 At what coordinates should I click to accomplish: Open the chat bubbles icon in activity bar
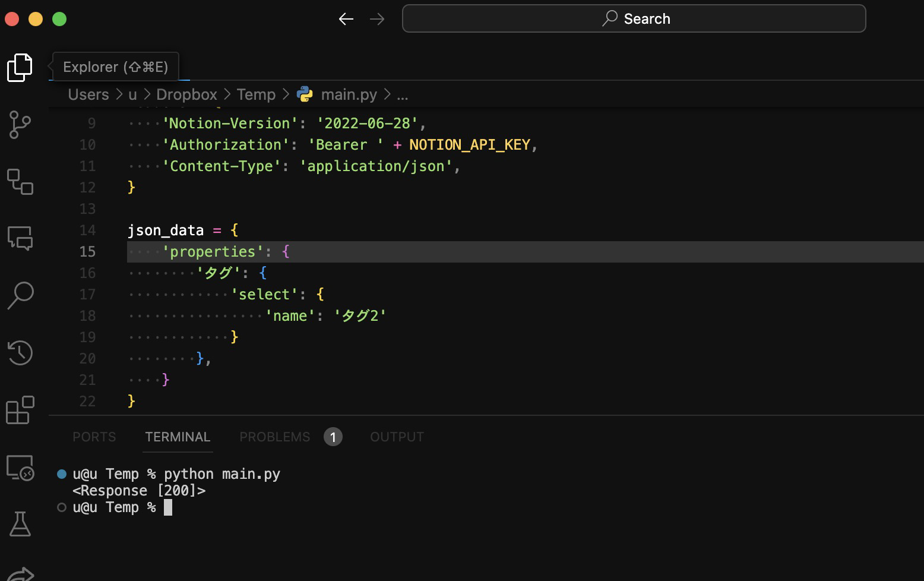(20, 239)
